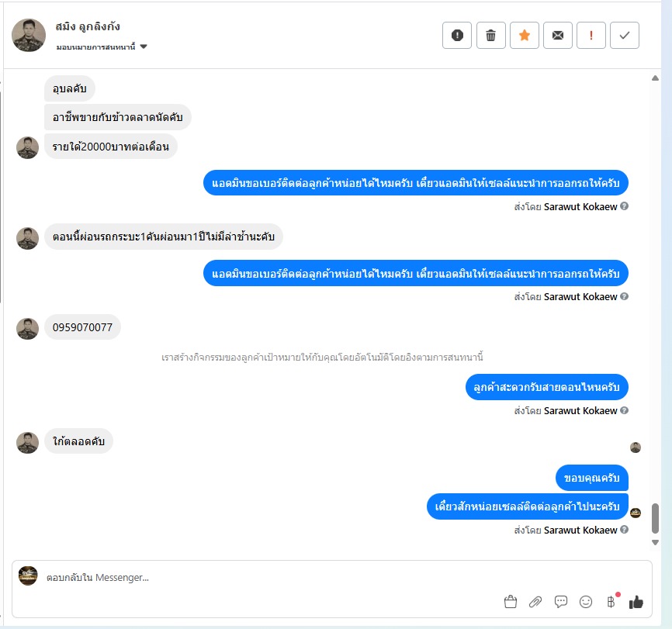Send a thumbs-up like
Image resolution: width=672 pixels, height=629 pixels.
point(636,602)
